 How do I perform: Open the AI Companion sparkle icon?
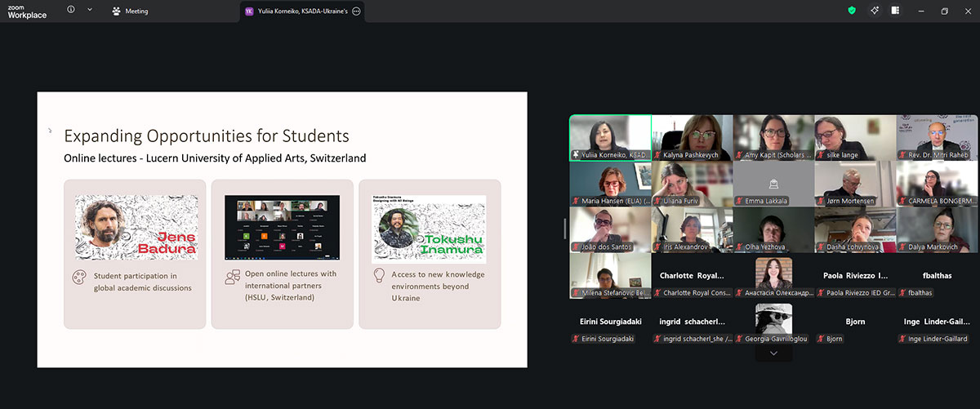point(874,11)
